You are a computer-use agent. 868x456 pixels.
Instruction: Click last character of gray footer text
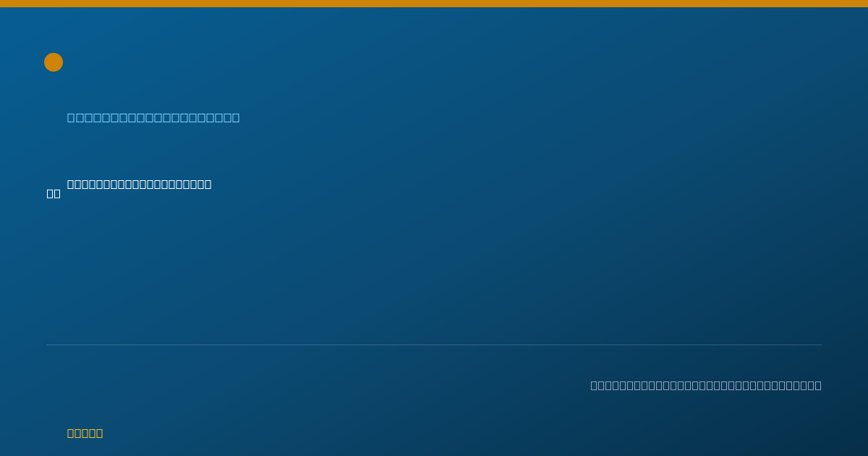click(817, 385)
